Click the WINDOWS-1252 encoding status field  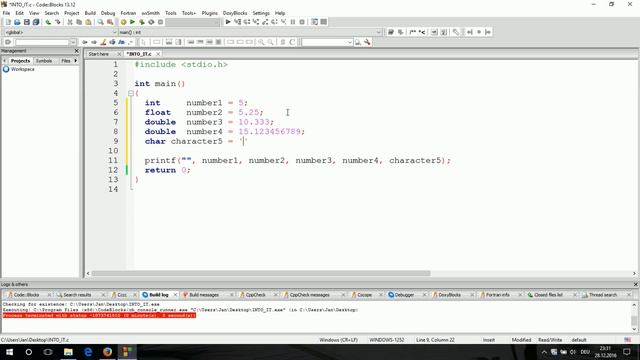tap(387, 340)
